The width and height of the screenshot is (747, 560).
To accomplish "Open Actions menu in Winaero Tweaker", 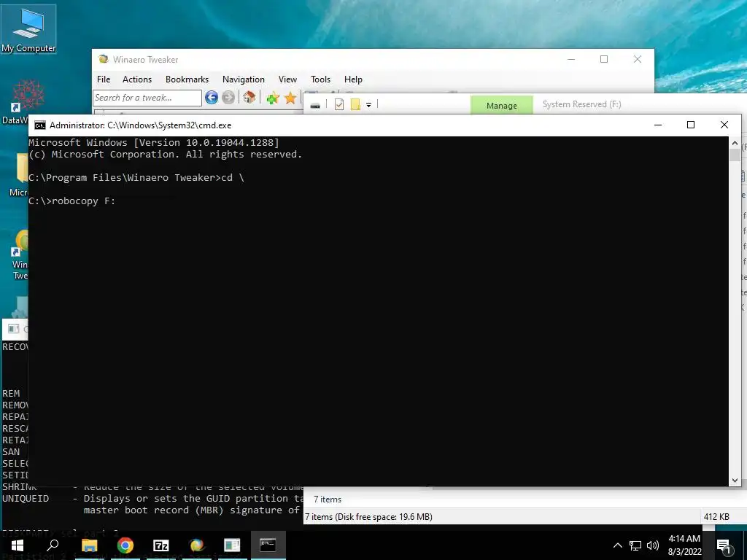I will point(137,79).
